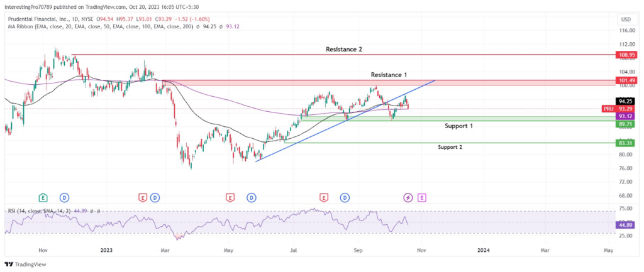Click the purple 44.89 RSI value label
Screen dimensions: 644x272
[x=625, y=225]
